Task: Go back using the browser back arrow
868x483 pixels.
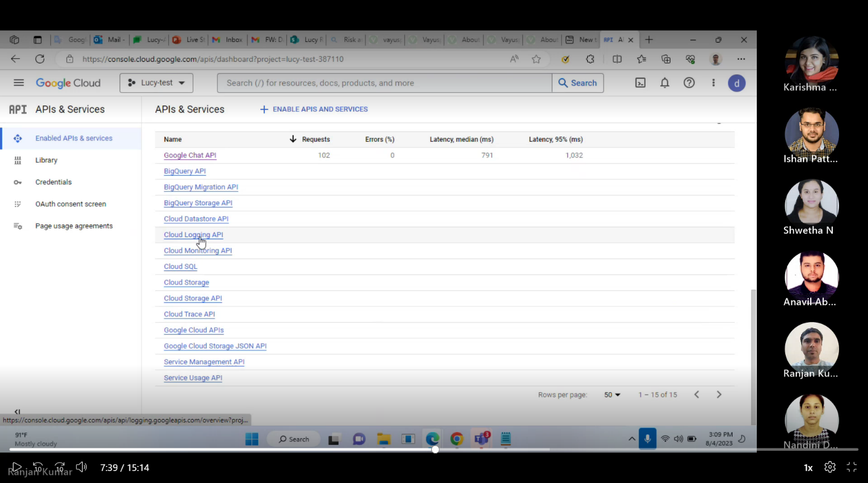Action: click(x=15, y=59)
